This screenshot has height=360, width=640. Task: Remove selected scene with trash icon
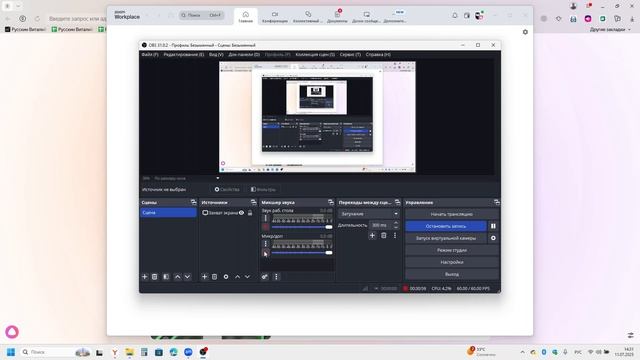155,277
